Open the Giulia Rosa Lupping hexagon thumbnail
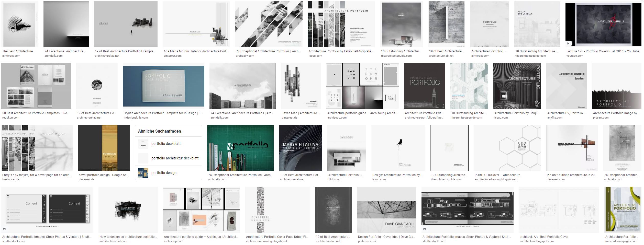This screenshot has height=245, width=644. click(507, 148)
